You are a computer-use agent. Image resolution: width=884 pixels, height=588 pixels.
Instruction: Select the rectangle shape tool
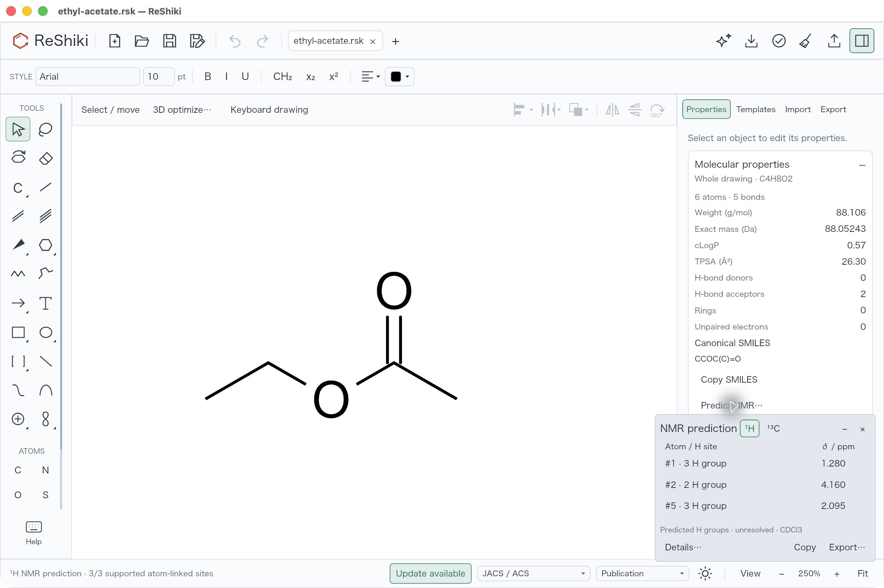click(x=18, y=332)
